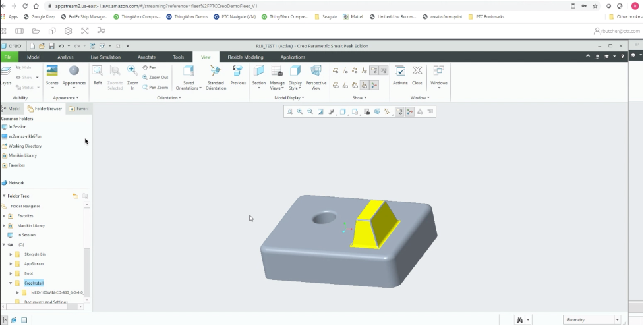Click Zoom Out icon in graphics toolbar
Screen dimensions: 644x326
click(x=310, y=111)
